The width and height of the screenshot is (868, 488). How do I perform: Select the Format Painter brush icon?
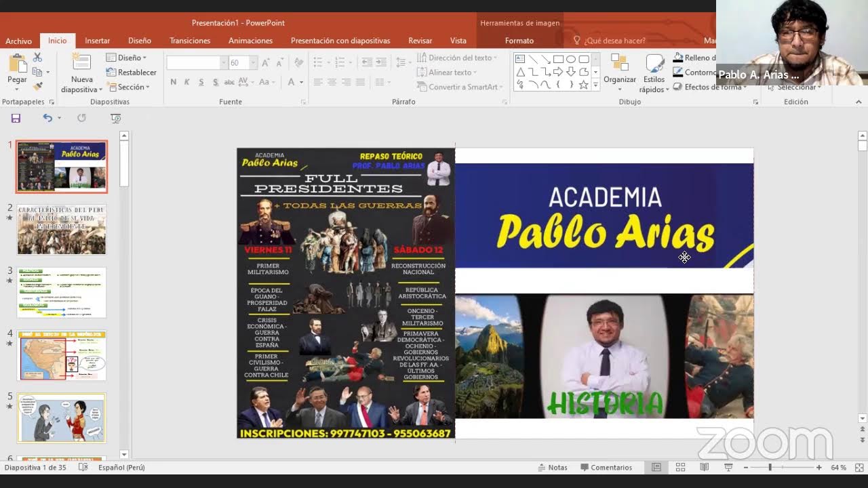click(37, 86)
